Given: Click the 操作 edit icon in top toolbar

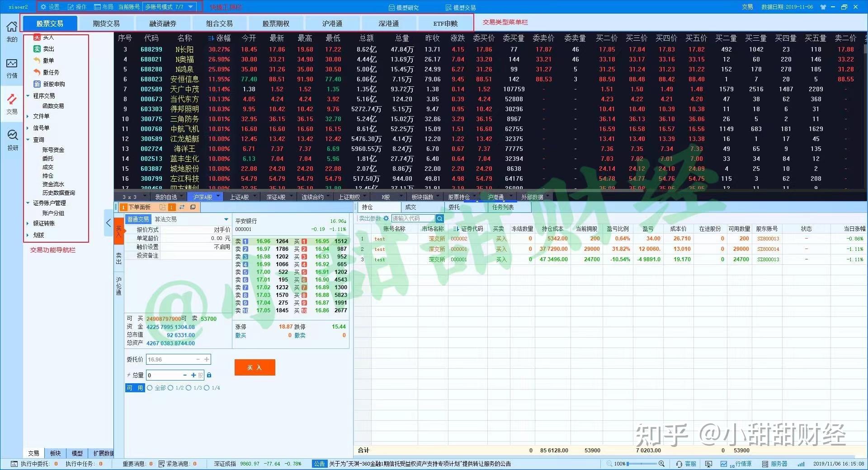Looking at the screenshot, I should [71, 7].
